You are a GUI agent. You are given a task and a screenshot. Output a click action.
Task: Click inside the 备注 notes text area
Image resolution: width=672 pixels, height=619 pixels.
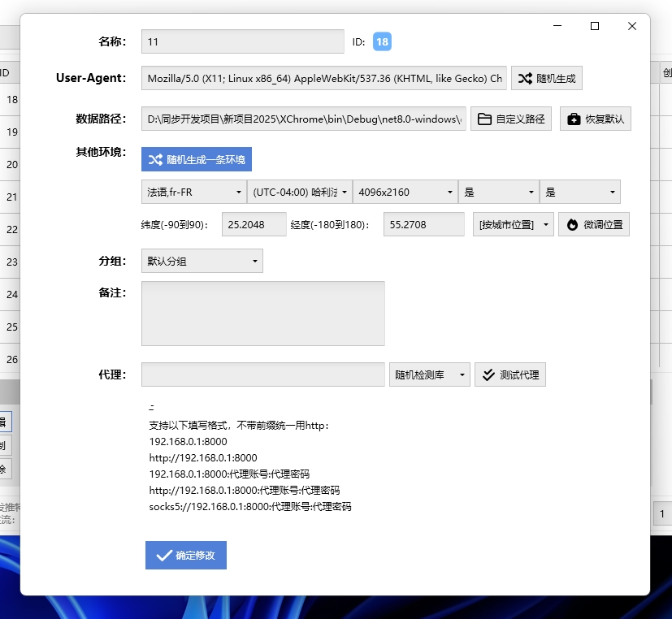(263, 313)
